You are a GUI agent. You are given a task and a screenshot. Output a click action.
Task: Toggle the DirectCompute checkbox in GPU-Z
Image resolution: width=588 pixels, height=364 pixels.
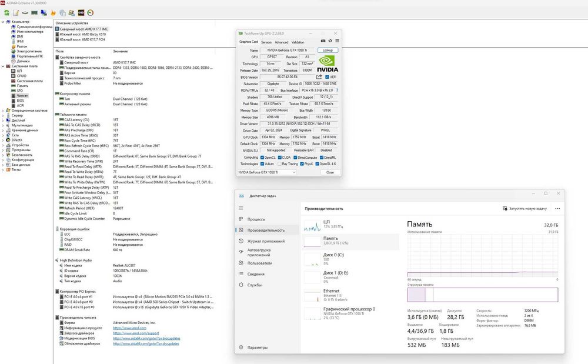pos(295,158)
